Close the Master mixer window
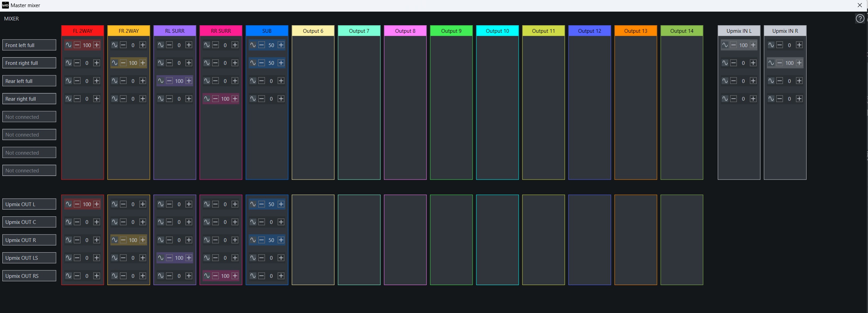 coord(860,5)
